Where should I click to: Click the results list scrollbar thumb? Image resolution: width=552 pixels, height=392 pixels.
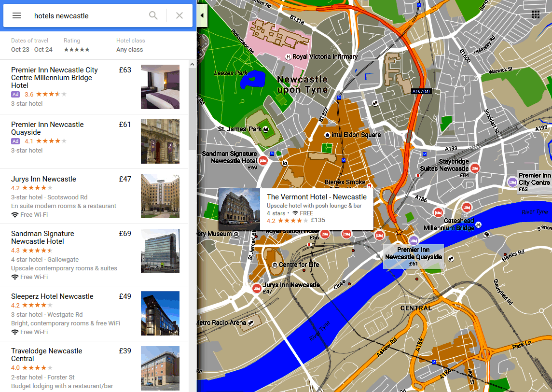pos(192,109)
